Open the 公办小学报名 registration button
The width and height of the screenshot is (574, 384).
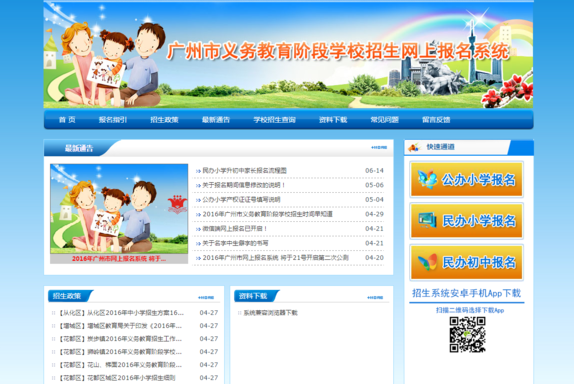466,179
